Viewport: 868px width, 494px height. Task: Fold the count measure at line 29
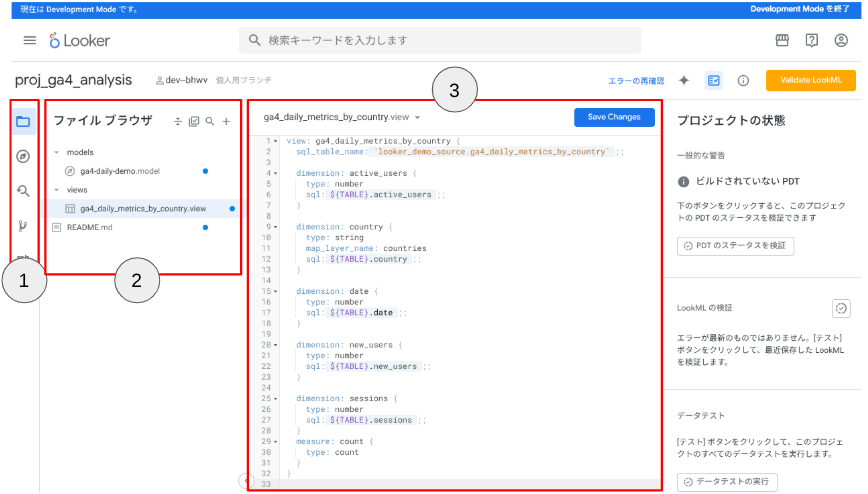[276, 441]
